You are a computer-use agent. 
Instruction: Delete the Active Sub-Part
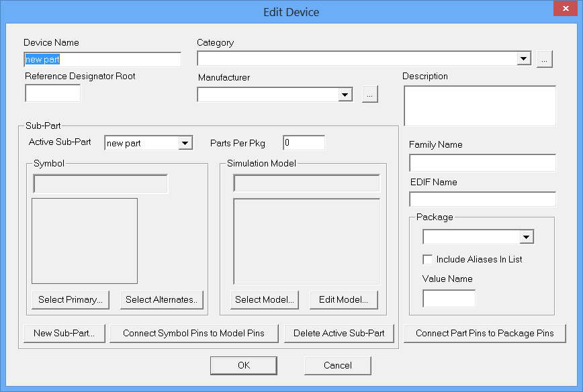(339, 334)
